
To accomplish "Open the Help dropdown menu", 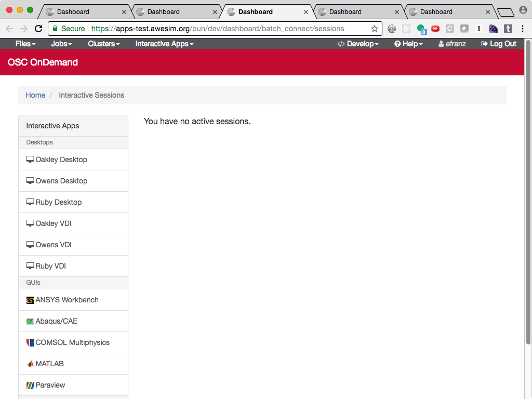I will click(x=408, y=44).
